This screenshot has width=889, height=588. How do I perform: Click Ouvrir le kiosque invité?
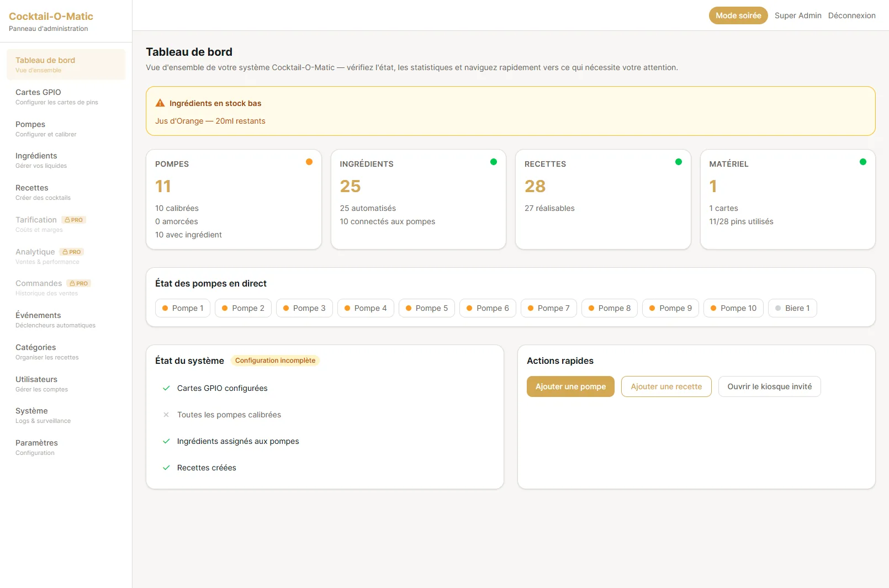(769, 386)
